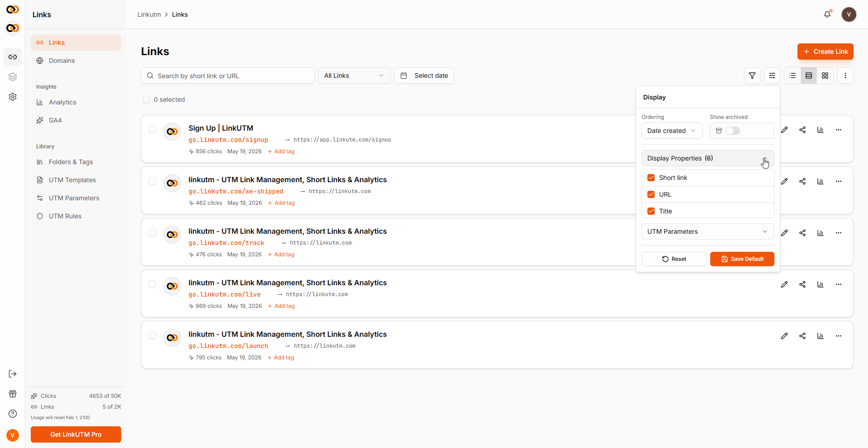Share the go.linkutm.com/we-shipped link
868x448 pixels.
click(x=802, y=181)
